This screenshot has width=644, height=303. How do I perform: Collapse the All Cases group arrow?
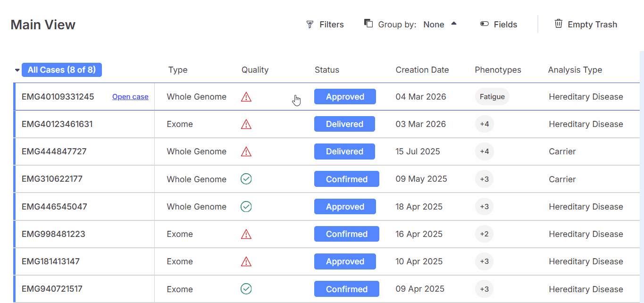click(x=17, y=70)
